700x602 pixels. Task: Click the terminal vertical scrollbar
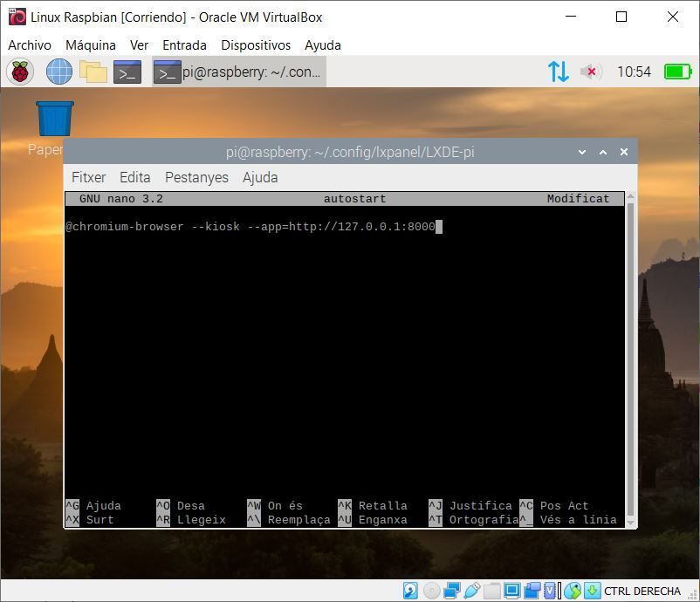[630, 359]
